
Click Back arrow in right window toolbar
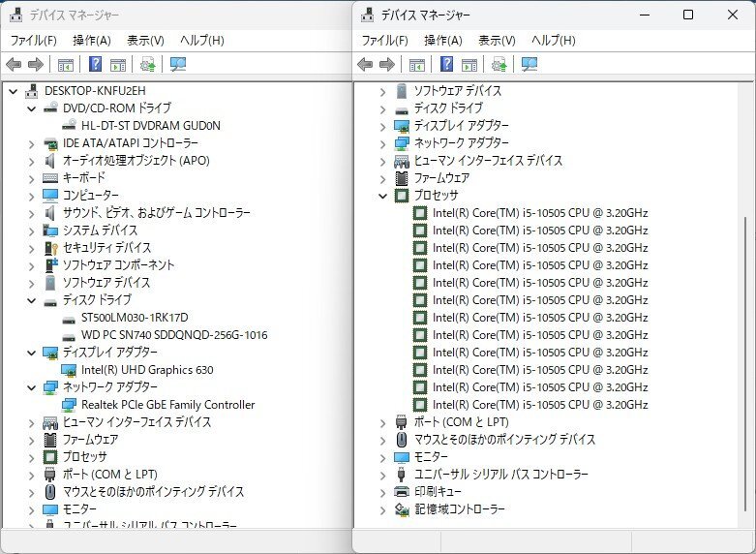365,65
